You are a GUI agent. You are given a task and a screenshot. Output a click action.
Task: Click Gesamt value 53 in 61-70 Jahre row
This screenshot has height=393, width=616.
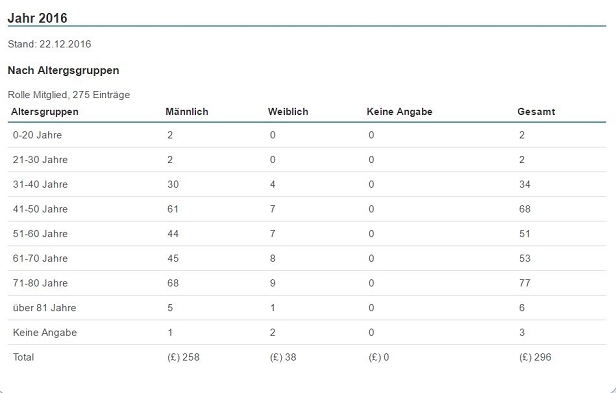pos(525,259)
